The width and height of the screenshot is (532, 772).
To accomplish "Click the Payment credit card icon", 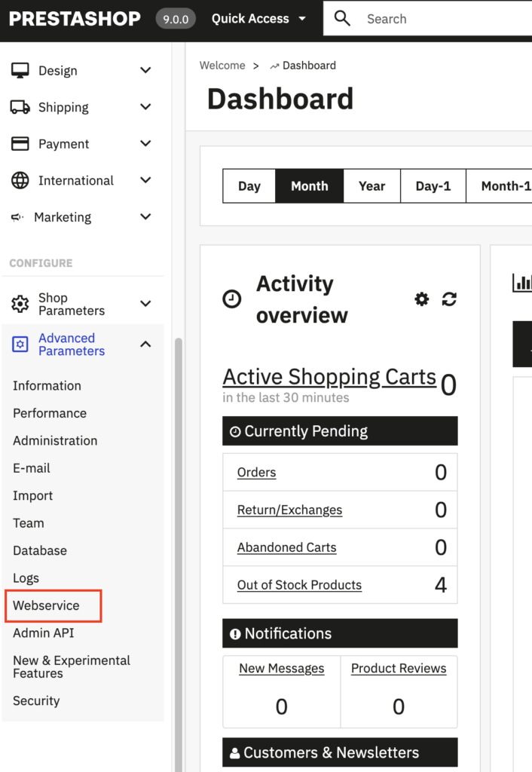I will (x=20, y=144).
